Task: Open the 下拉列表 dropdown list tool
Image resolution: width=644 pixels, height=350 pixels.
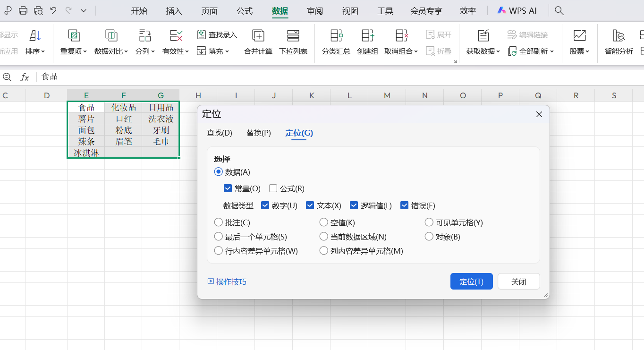Action: click(293, 36)
